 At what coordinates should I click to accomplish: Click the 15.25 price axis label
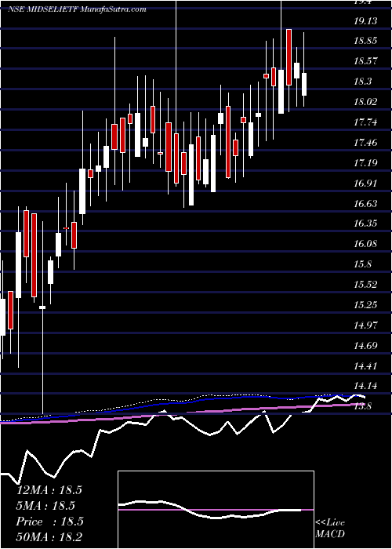pyautogui.click(x=366, y=305)
